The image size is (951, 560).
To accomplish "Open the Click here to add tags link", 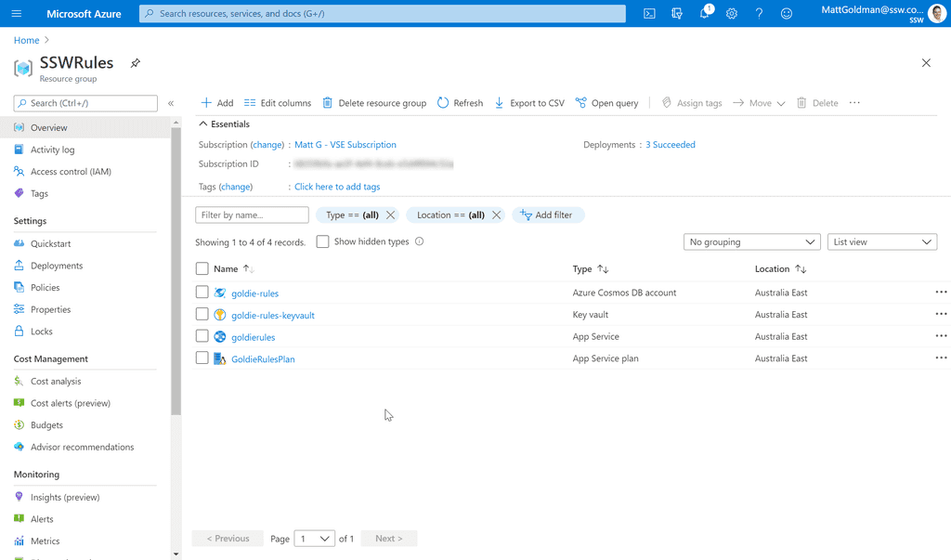I will pyautogui.click(x=337, y=186).
